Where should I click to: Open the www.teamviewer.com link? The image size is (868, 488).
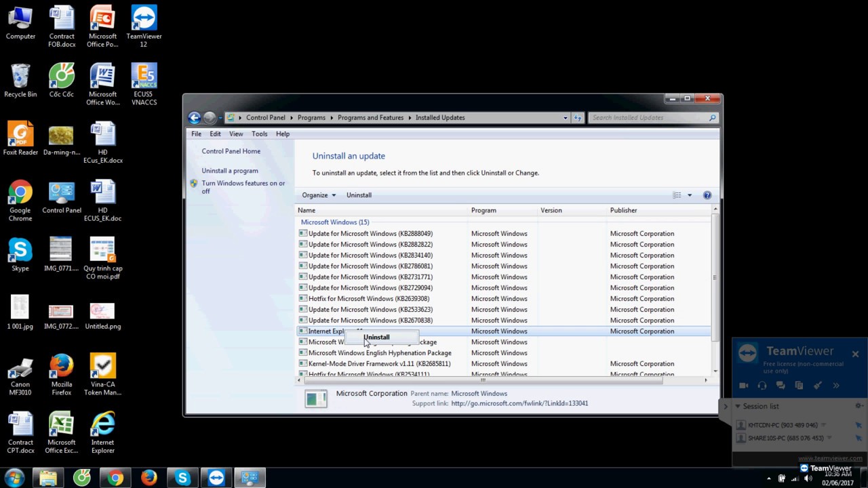point(830,459)
